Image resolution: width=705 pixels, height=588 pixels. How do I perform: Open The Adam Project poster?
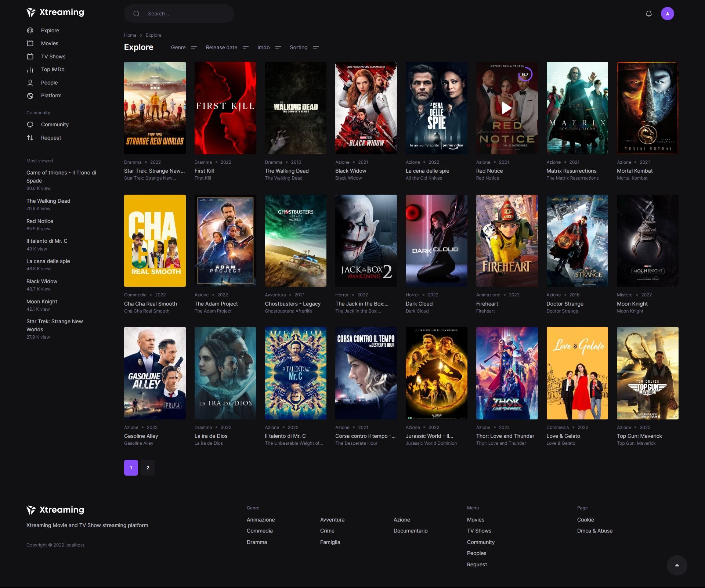click(x=225, y=241)
